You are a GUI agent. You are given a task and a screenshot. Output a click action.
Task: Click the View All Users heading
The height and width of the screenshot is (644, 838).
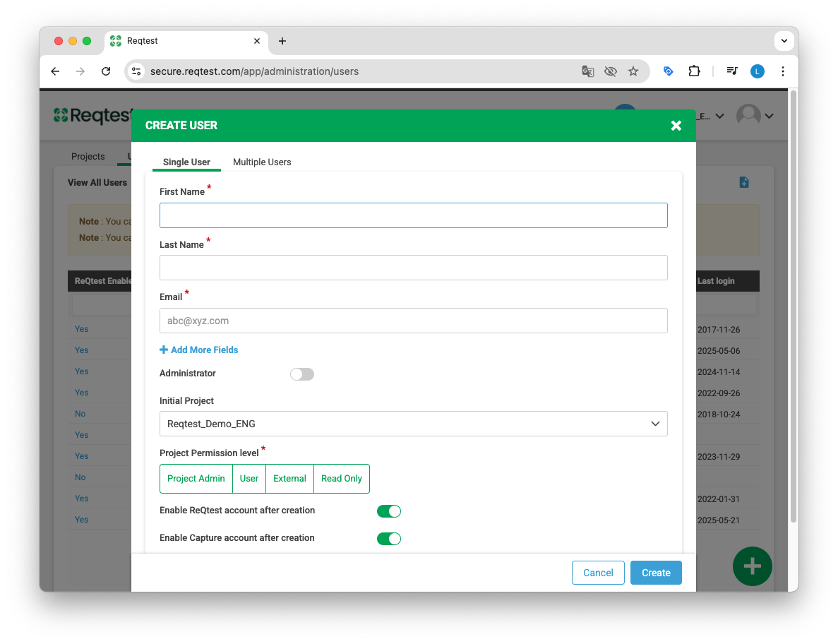[97, 183]
